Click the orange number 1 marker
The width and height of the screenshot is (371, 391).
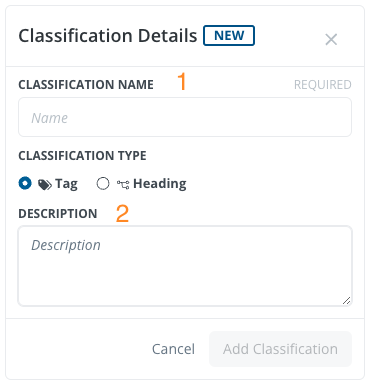pos(182,81)
